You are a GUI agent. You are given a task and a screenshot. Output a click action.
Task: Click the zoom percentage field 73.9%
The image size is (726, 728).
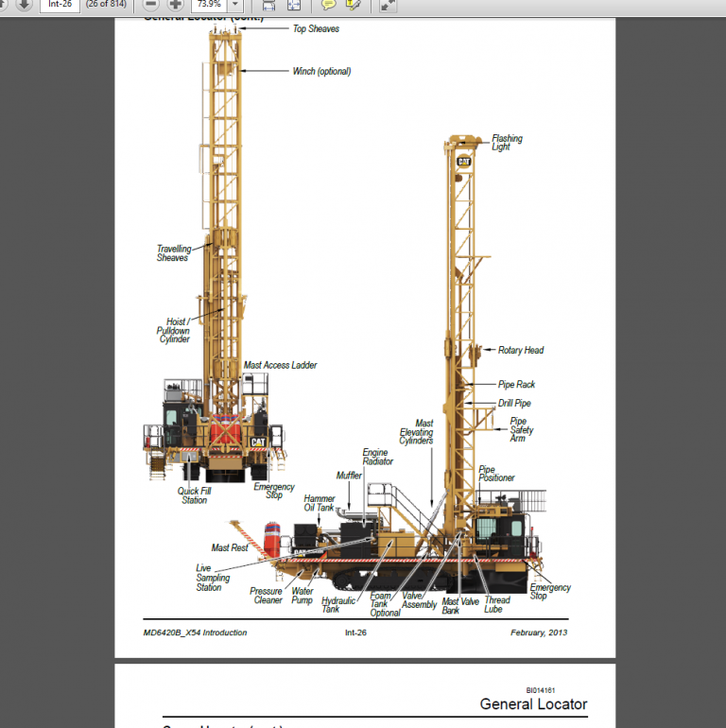209,5
